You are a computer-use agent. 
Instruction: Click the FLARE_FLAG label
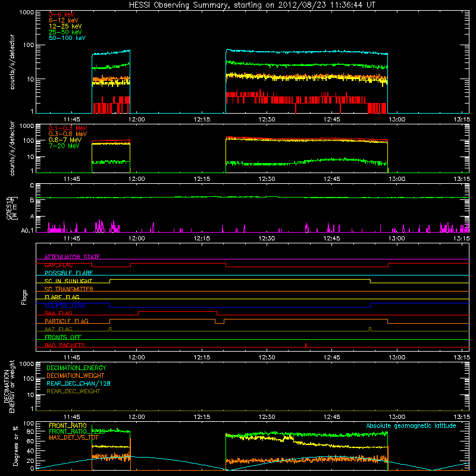coord(62,297)
